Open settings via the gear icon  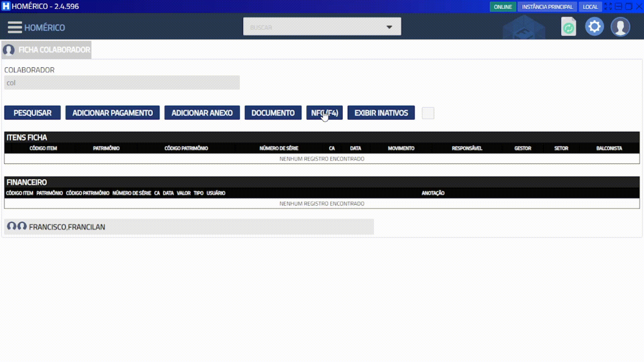pos(594,26)
